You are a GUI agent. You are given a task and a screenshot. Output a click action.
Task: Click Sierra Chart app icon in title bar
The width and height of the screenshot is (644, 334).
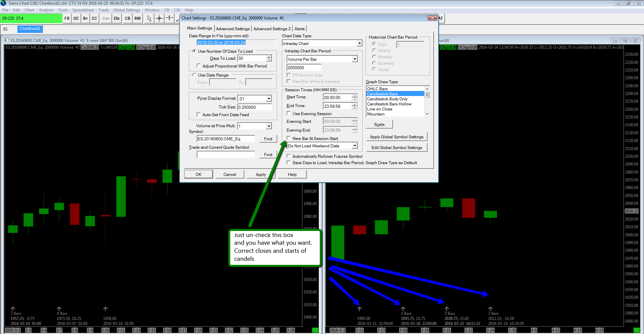(3, 3)
